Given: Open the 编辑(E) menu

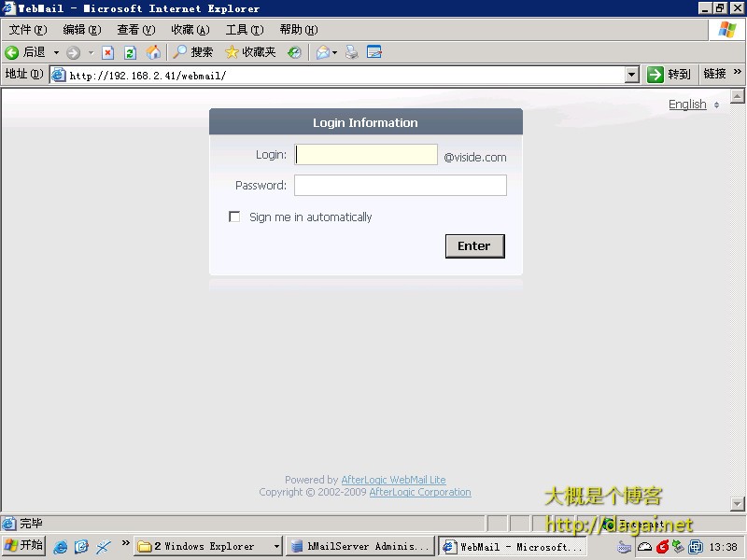Looking at the screenshot, I should click(82, 30).
